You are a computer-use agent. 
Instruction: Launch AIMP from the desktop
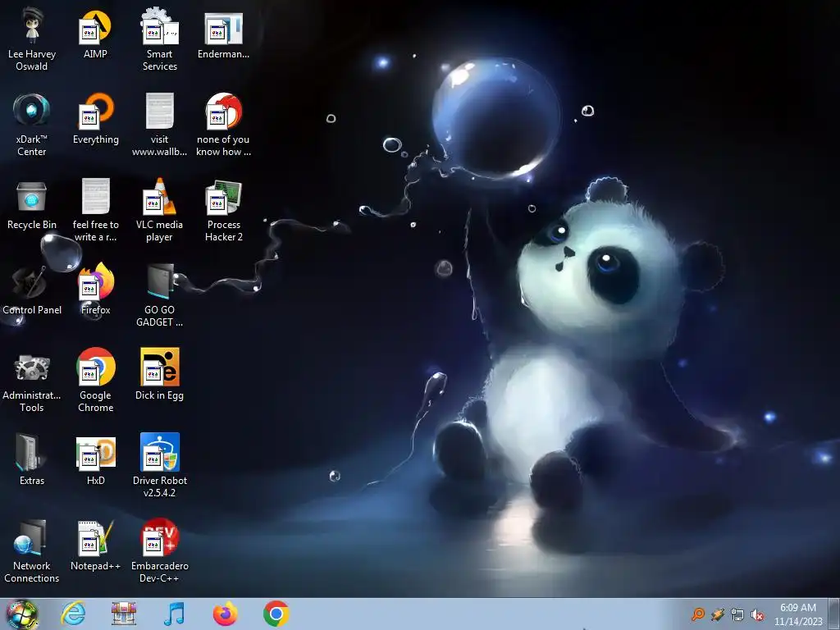pos(95,33)
